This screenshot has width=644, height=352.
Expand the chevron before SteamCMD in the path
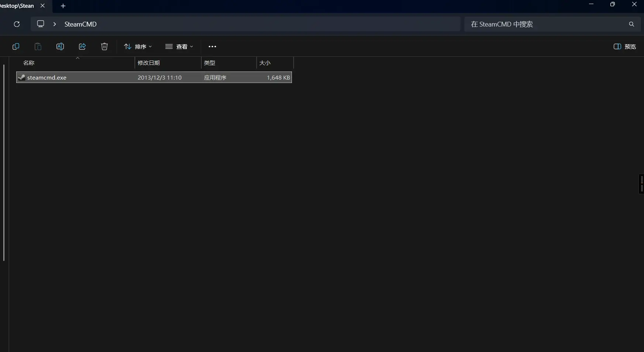click(55, 24)
